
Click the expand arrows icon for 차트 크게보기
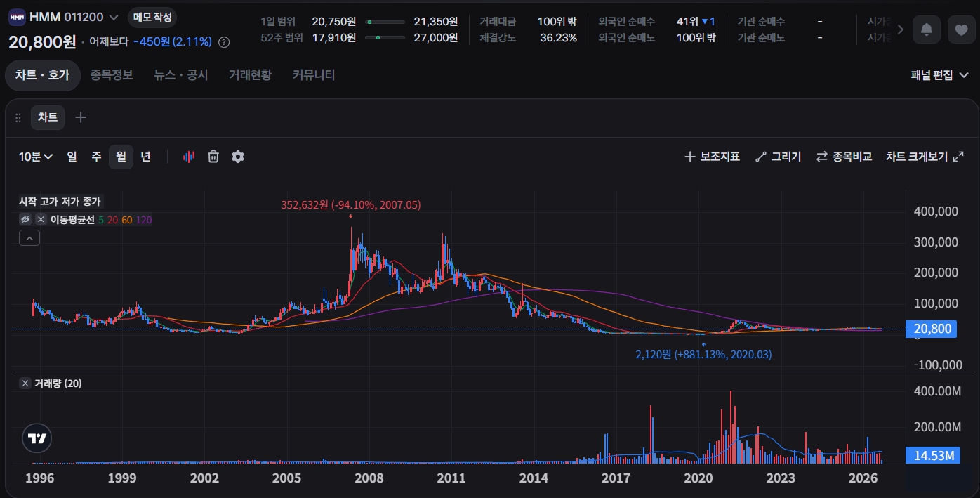(x=958, y=157)
